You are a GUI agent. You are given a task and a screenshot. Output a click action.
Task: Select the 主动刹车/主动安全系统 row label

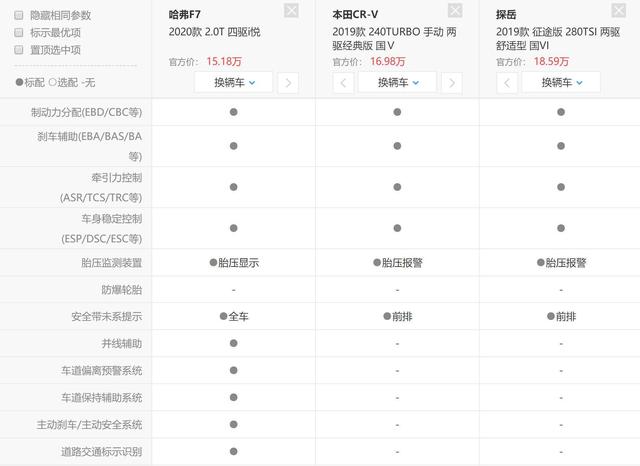click(89, 425)
